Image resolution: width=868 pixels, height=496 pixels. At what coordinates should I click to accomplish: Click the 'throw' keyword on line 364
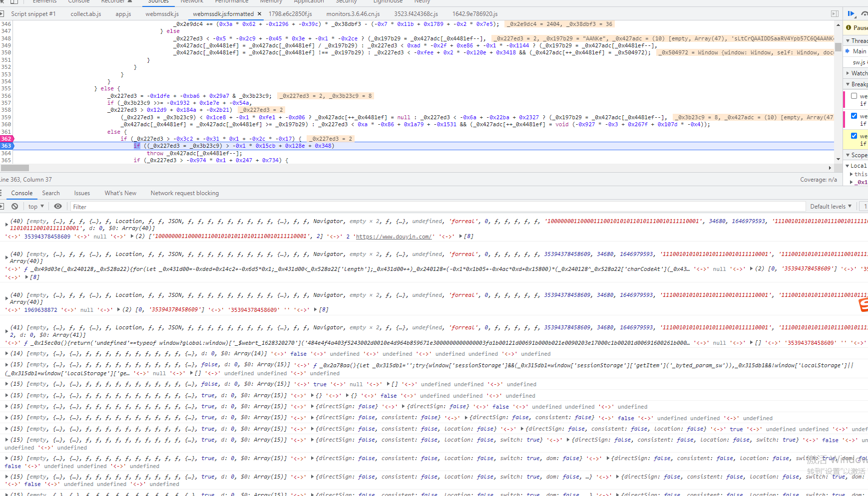[155, 153]
